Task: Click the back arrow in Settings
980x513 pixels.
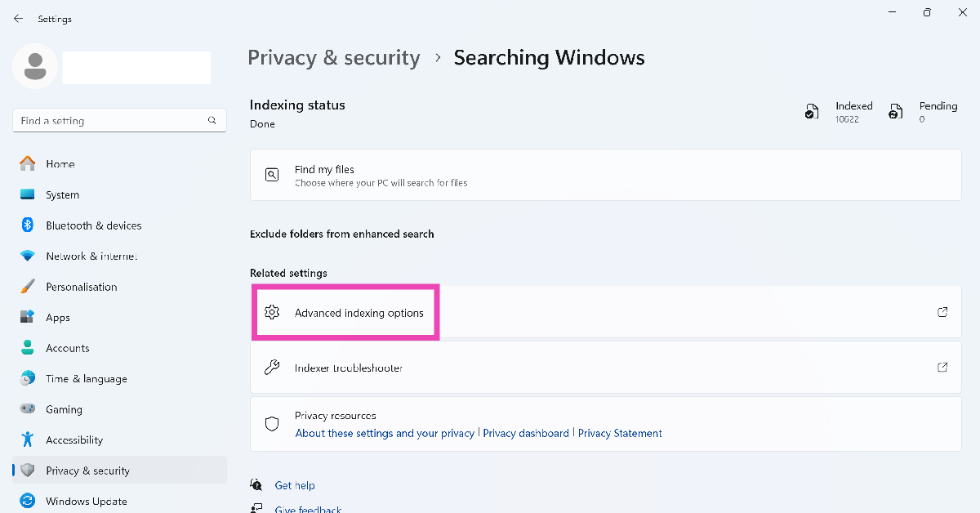Action: click(18, 19)
